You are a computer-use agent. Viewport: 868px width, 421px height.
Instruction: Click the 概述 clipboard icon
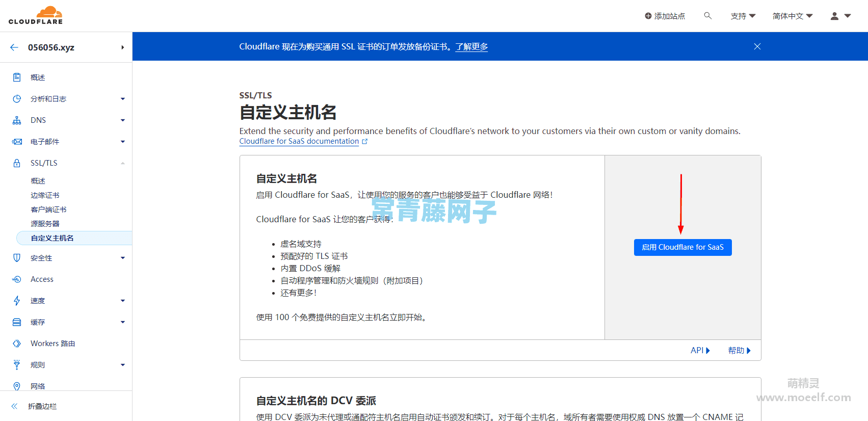[x=17, y=77]
